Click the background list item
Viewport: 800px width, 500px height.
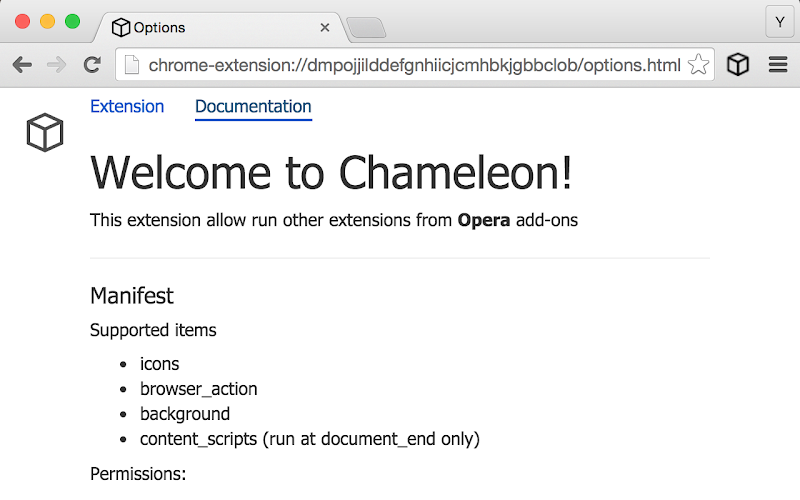click(185, 414)
